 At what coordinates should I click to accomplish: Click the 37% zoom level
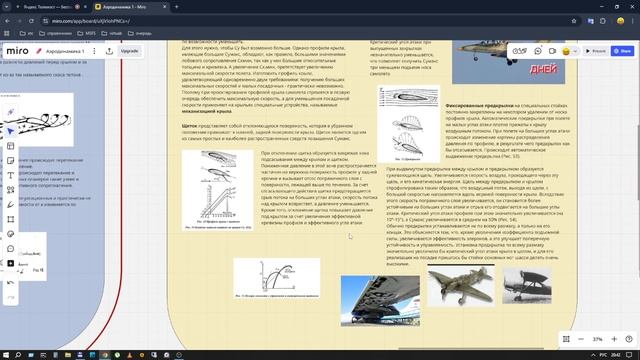tap(598, 339)
